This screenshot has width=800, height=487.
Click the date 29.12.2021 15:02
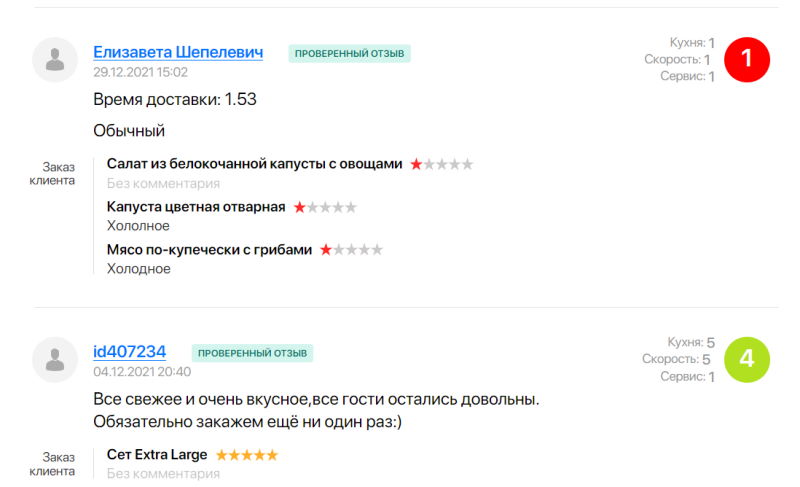(x=140, y=72)
